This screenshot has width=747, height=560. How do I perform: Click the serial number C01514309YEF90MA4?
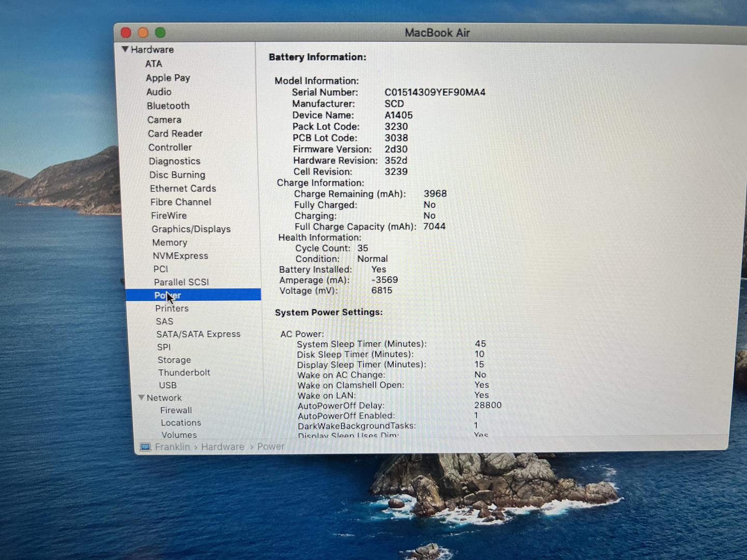coord(435,92)
